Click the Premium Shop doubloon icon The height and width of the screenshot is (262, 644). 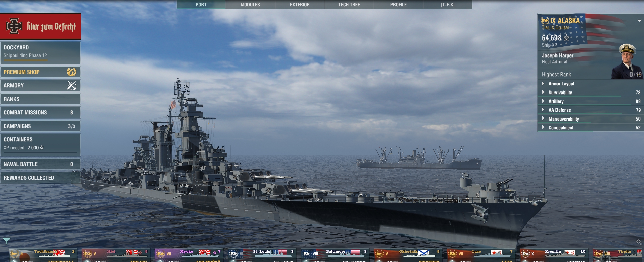pyautogui.click(x=71, y=72)
